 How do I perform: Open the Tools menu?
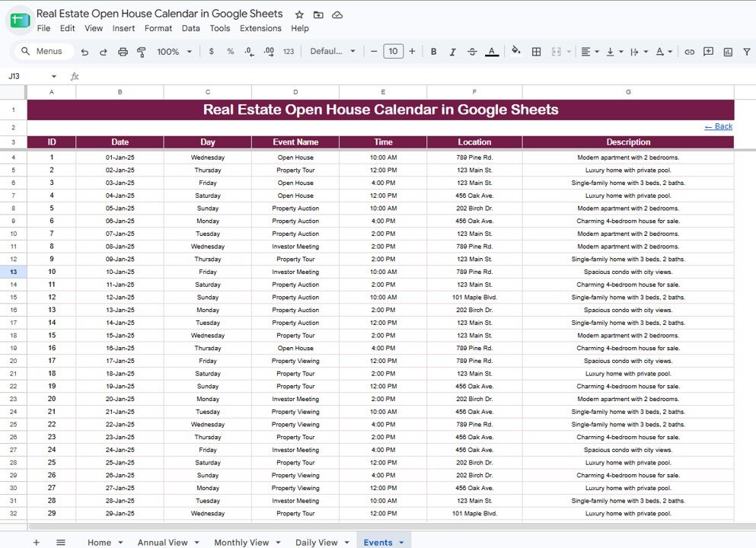(x=220, y=28)
